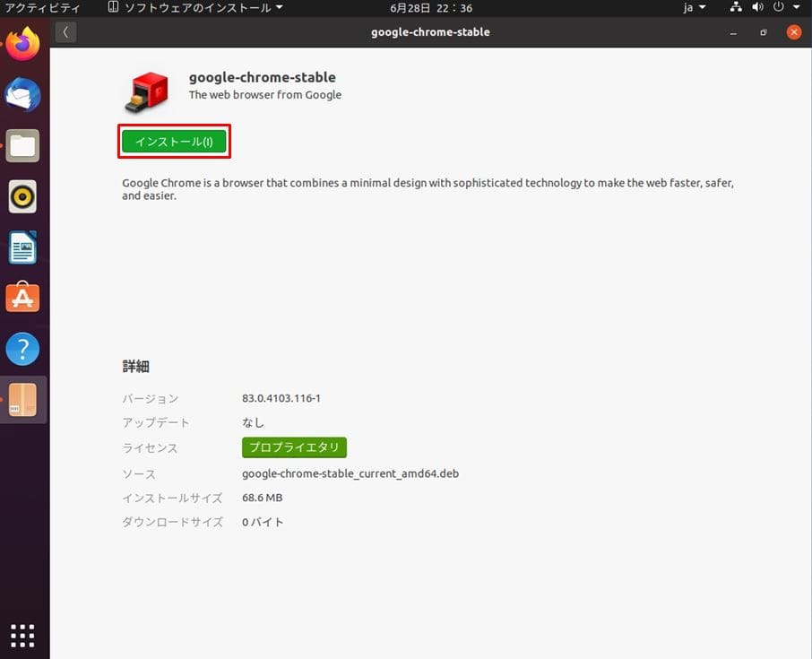812x659 pixels.
Task: Click the install size value 68.6 MB
Action: pos(262,498)
